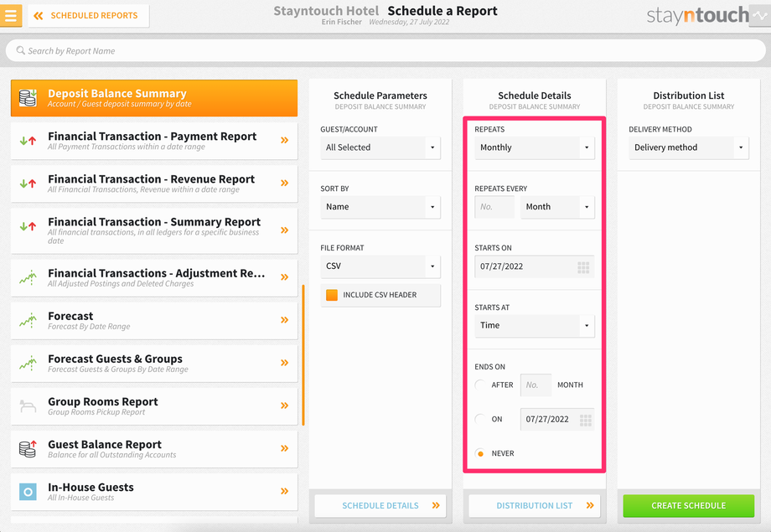Click Summary Report double-chevron arrow
This screenshot has height=532, width=771.
click(x=284, y=230)
